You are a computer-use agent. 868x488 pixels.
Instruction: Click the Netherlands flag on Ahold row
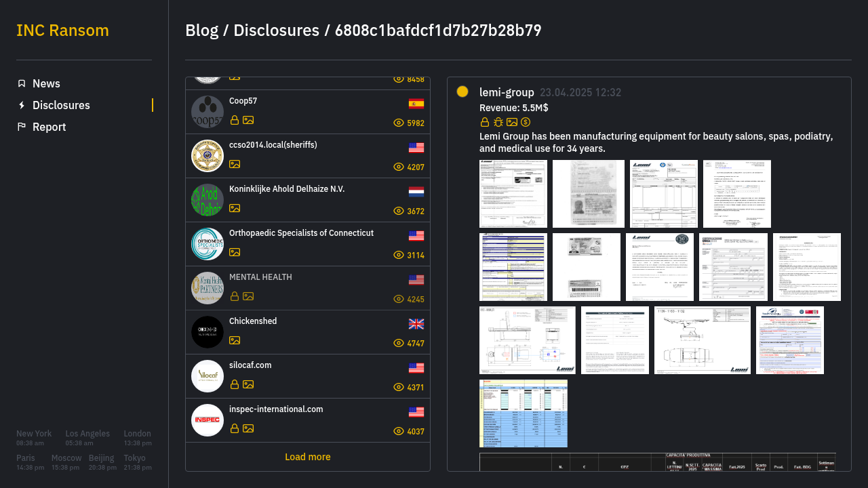(416, 192)
